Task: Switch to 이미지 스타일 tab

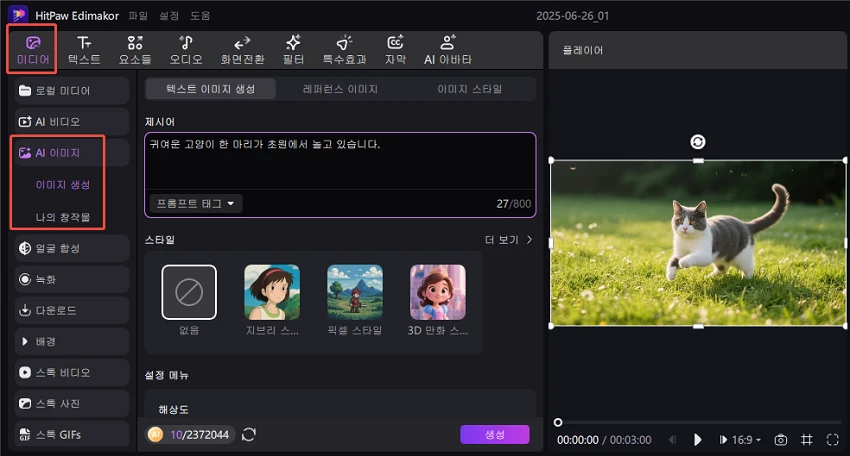Action: click(x=469, y=89)
